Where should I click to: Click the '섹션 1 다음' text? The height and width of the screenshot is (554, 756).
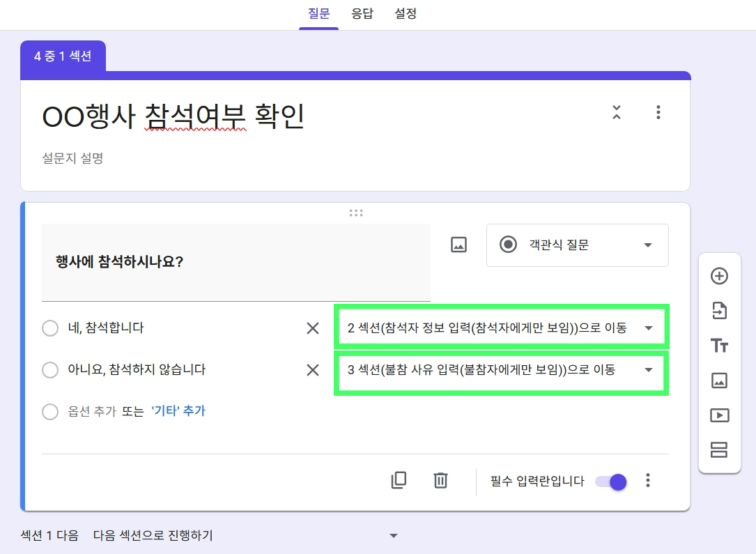click(x=49, y=535)
